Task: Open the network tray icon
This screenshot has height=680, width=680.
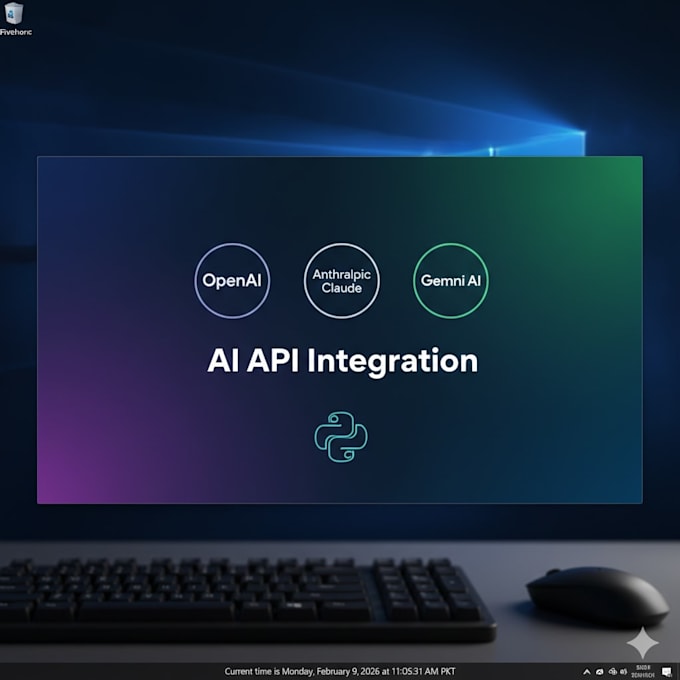Action: click(612, 672)
